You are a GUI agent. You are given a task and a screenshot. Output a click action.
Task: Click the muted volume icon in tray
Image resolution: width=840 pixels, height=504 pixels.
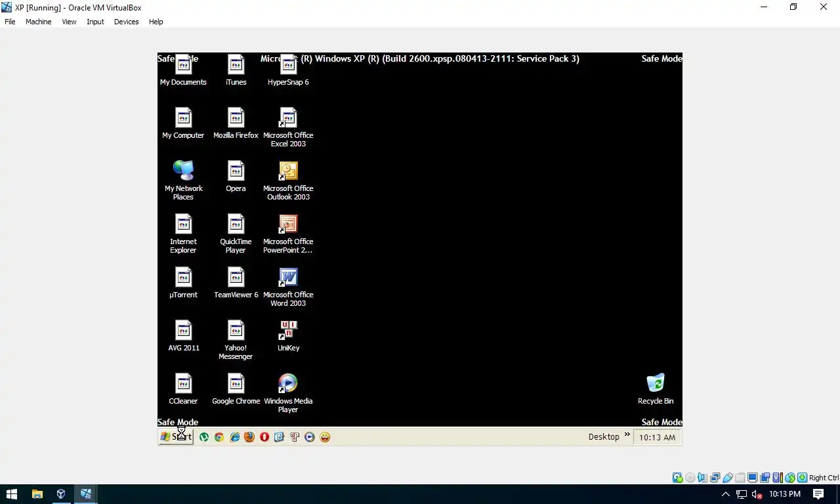pyautogui.click(x=756, y=494)
